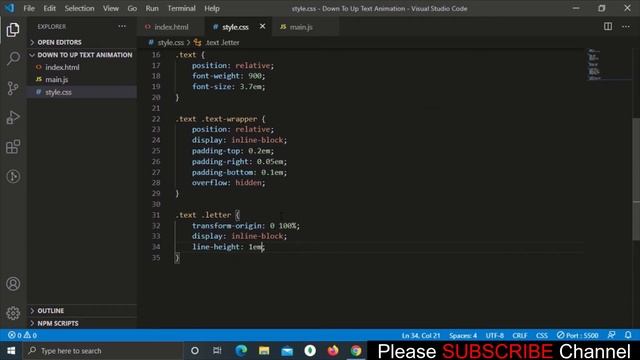The width and height of the screenshot is (640, 360).
Task: Open the Accounts menu icon
Action: pyautogui.click(x=13, y=284)
